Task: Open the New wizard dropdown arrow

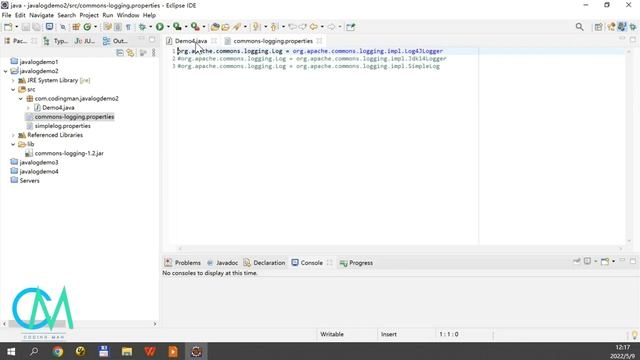Action: pyautogui.click(x=17, y=27)
